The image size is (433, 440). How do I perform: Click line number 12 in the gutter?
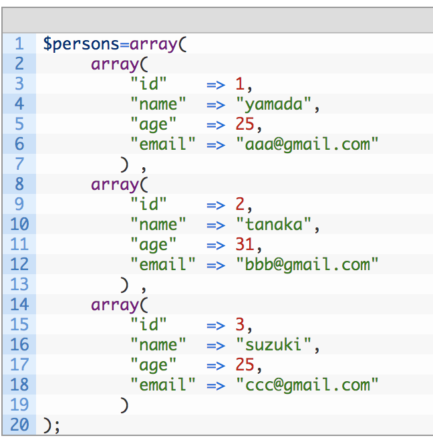point(19,264)
